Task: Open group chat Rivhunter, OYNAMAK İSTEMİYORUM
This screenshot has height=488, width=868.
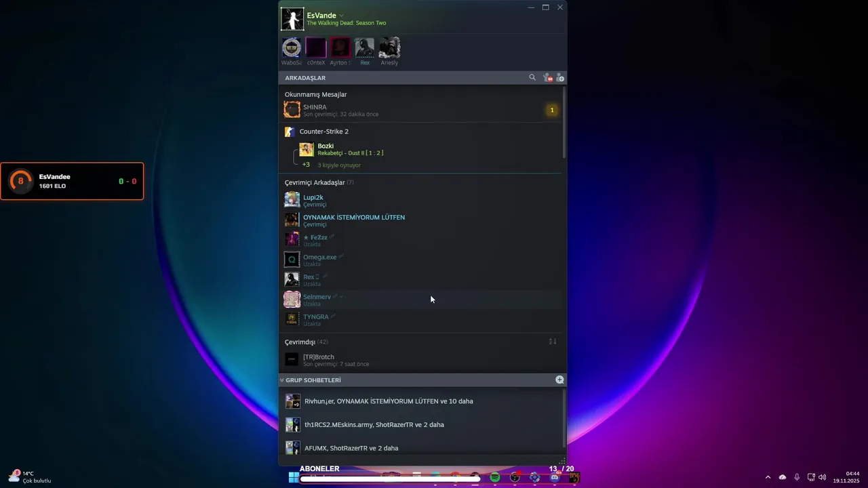Action: (x=422, y=401)
